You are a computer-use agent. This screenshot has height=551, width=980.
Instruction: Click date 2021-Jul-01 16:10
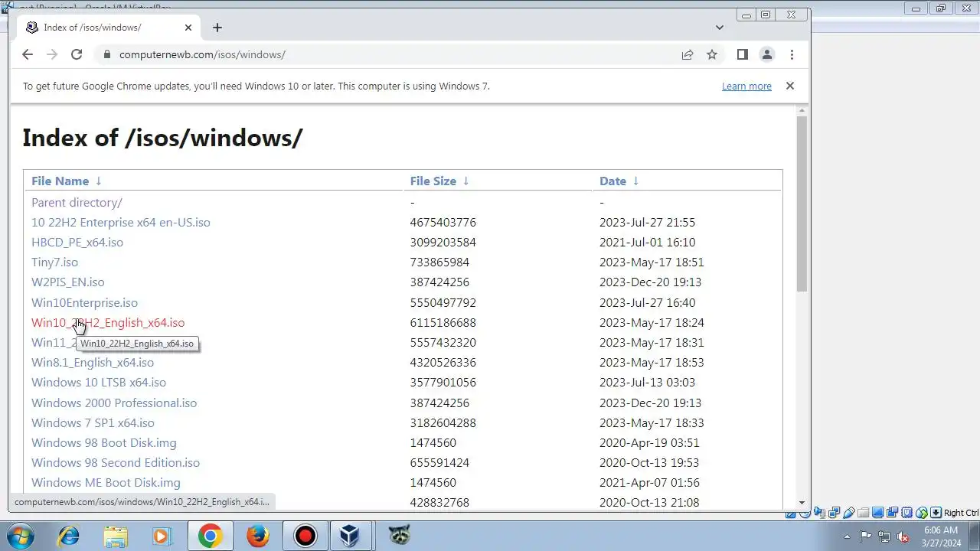click(x=648, y=243)
